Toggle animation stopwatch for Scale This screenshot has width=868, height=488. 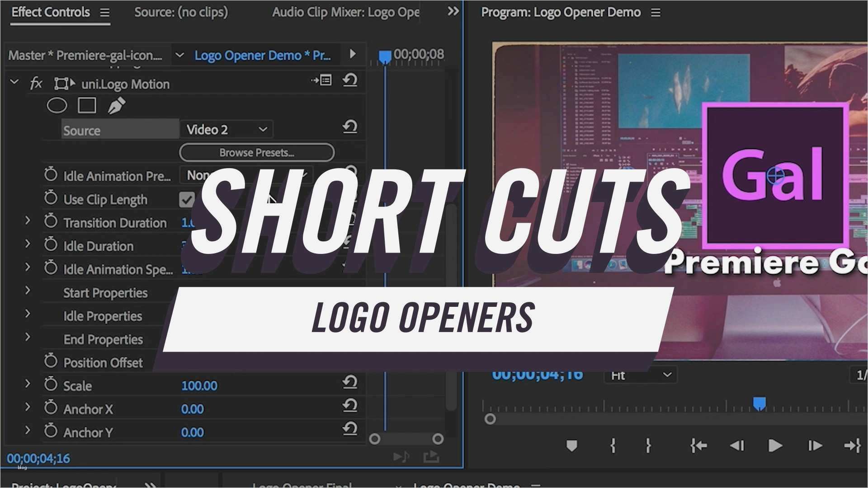pos(51,385)
